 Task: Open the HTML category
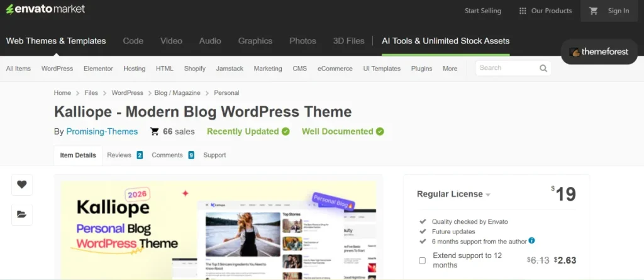165,69
